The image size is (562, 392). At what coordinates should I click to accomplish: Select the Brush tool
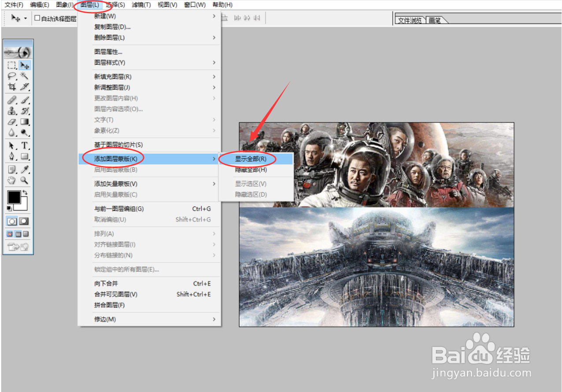click(x=25, y=100)
